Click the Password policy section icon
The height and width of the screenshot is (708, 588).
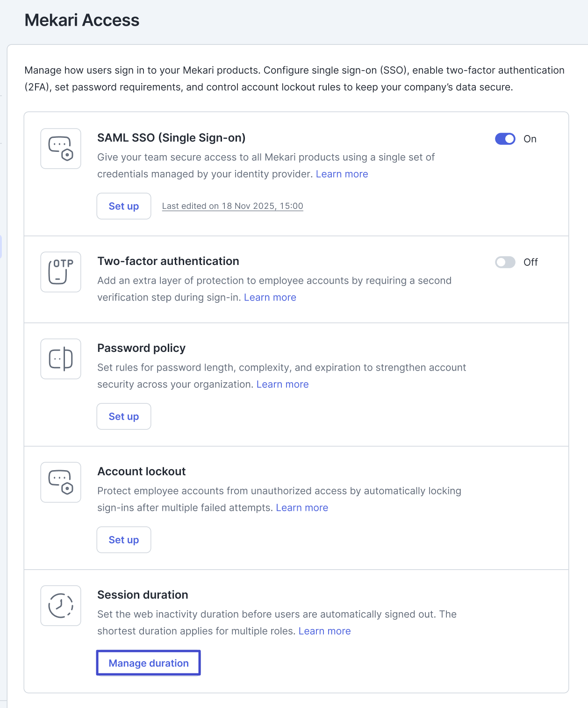pos(61,359)
